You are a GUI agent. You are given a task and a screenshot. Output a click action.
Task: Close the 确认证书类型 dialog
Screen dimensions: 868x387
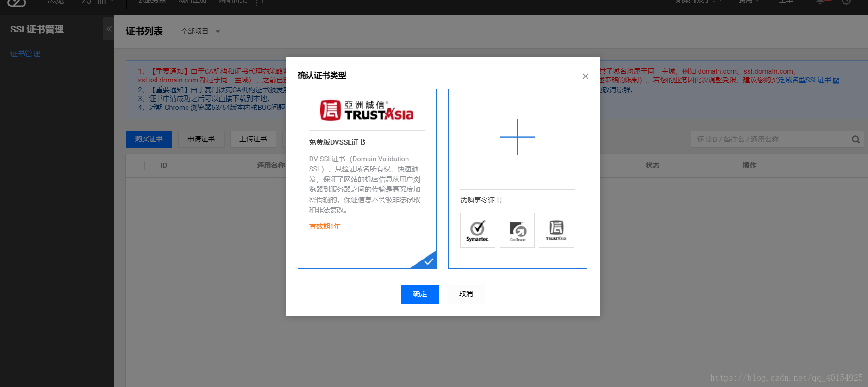click(x=585, y=76)
